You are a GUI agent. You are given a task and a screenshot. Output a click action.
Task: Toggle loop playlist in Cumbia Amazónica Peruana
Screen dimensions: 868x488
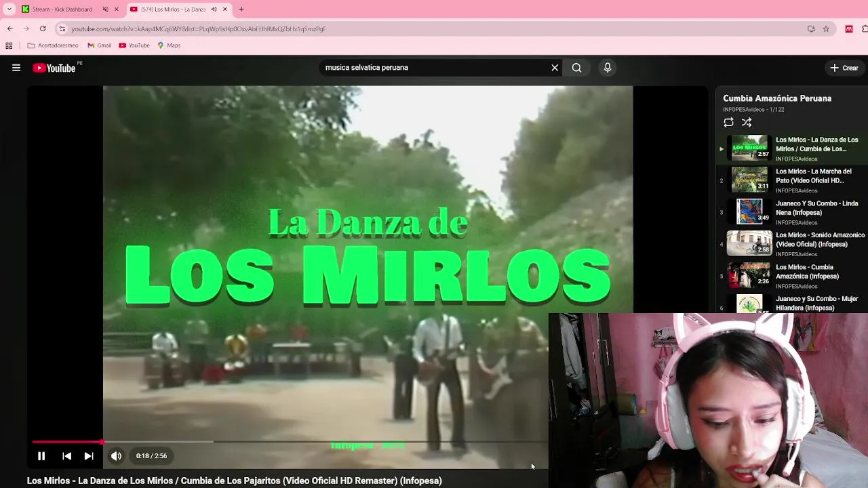coord(728,123)
